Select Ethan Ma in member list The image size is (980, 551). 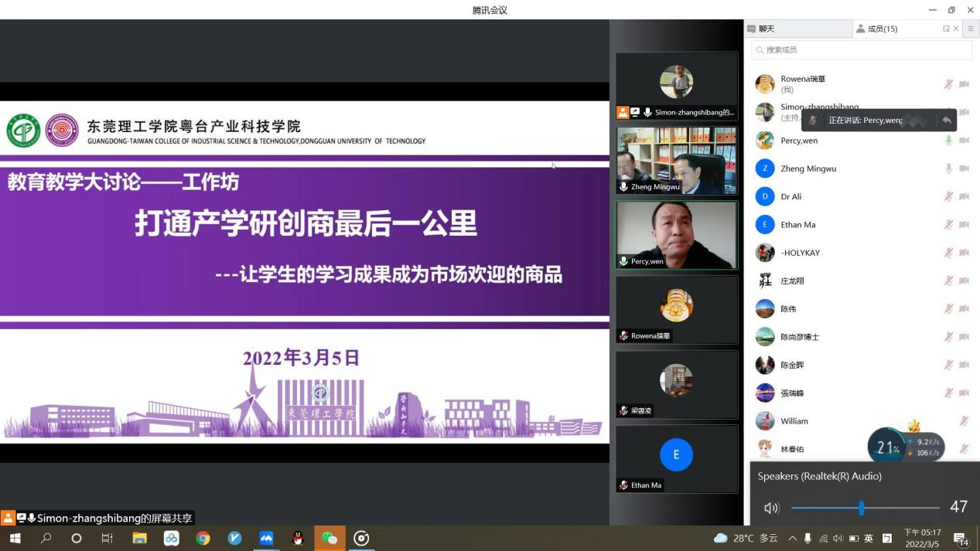797,225
